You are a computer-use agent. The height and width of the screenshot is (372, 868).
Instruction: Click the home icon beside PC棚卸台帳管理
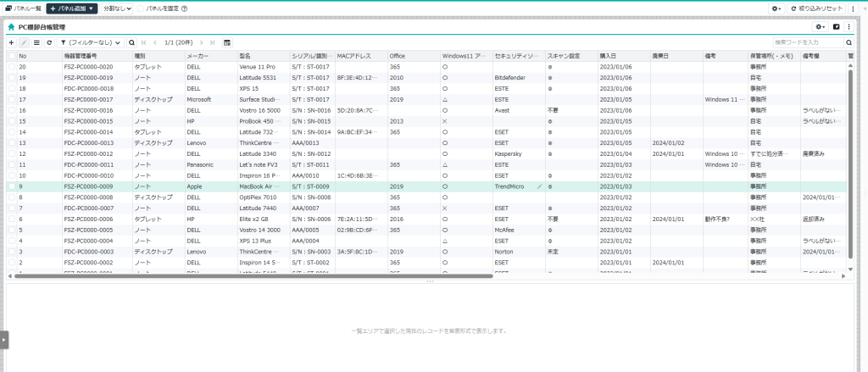tap(11, 27)
